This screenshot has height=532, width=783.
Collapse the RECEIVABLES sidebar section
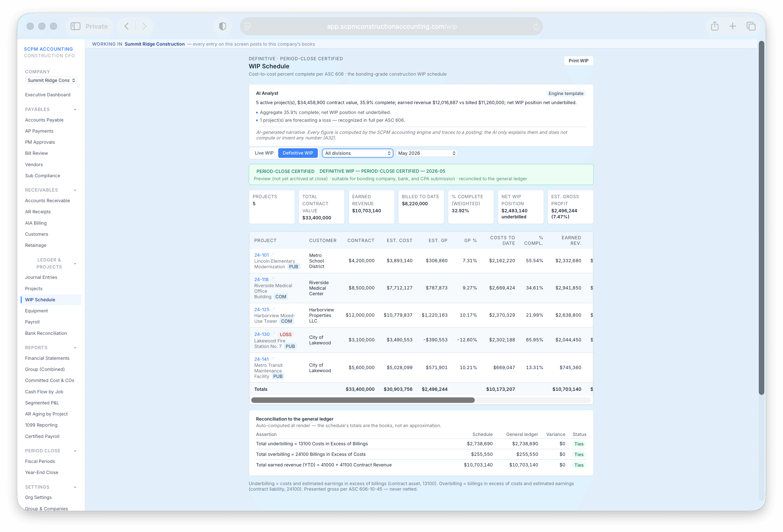(x=75, y=190)
